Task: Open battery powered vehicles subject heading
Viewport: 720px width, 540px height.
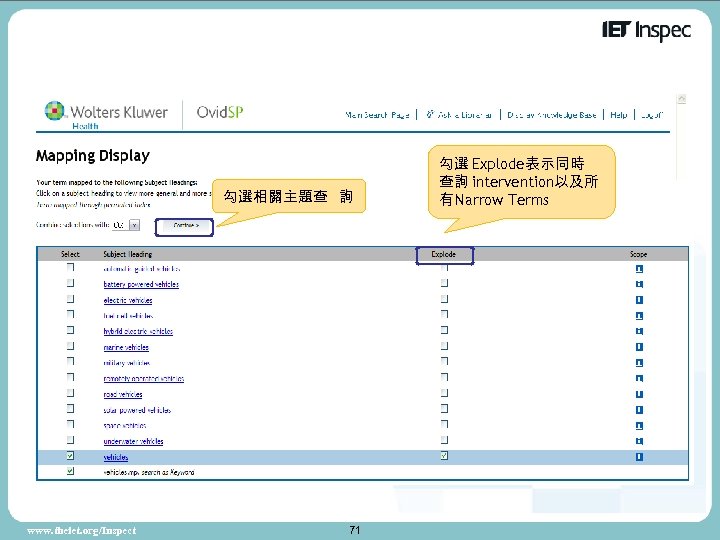Action: [141, 284]
